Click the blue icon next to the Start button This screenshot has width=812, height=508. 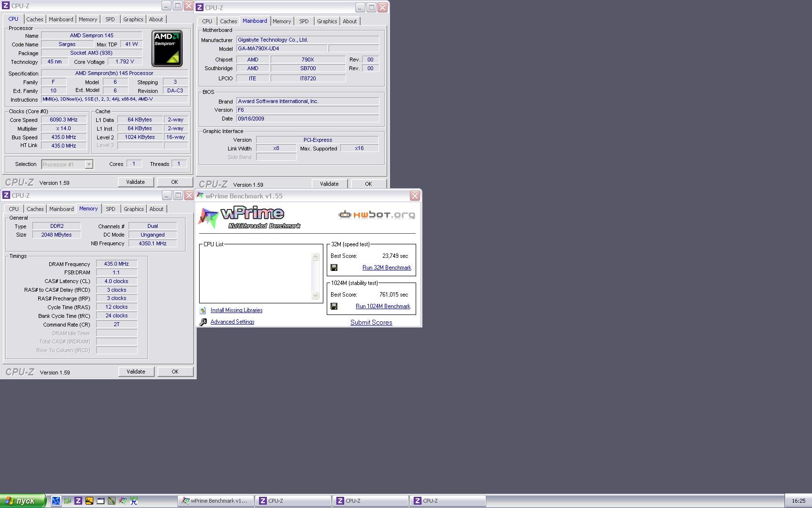(56, 501)
